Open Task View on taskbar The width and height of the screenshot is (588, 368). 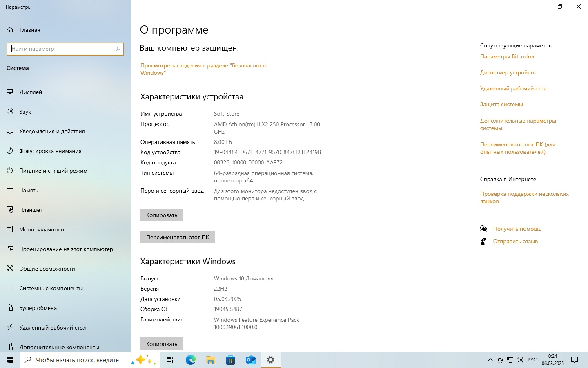(x=170, y=360)
